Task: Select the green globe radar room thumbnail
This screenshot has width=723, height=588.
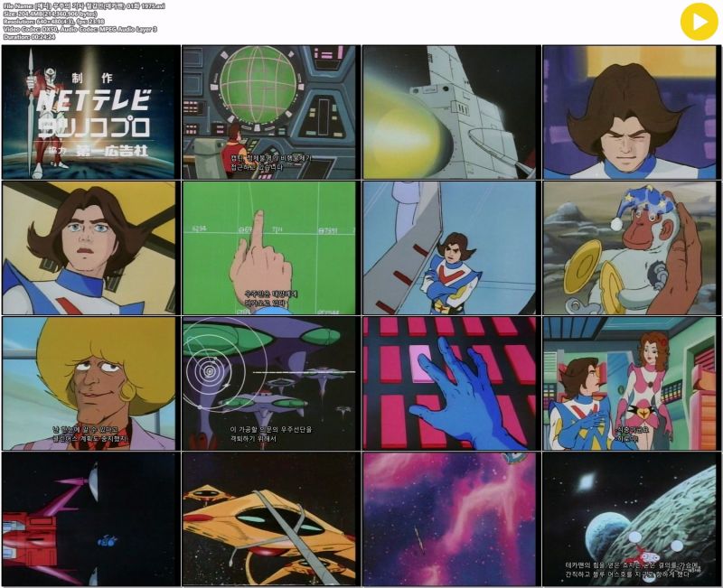Action: pyautogui.click(x=270, y=112)
